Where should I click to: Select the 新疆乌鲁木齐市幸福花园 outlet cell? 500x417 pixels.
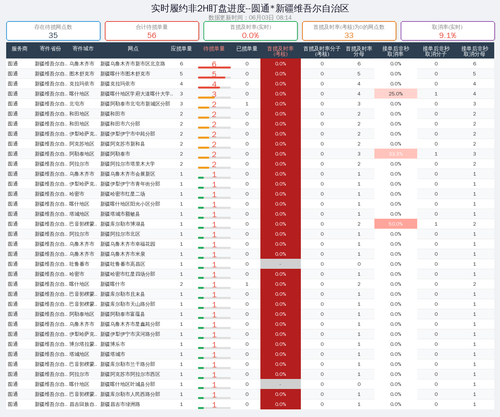tap(128, 244)
